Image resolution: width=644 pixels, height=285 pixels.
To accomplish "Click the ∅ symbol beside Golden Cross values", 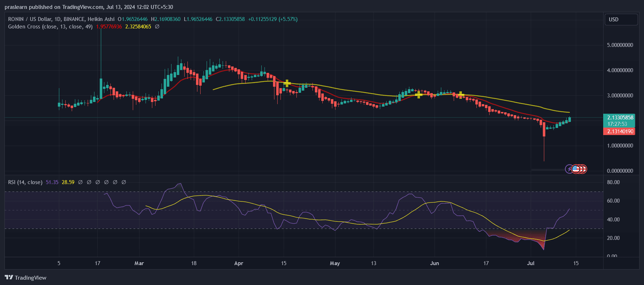I will click(x=157, y=27).
